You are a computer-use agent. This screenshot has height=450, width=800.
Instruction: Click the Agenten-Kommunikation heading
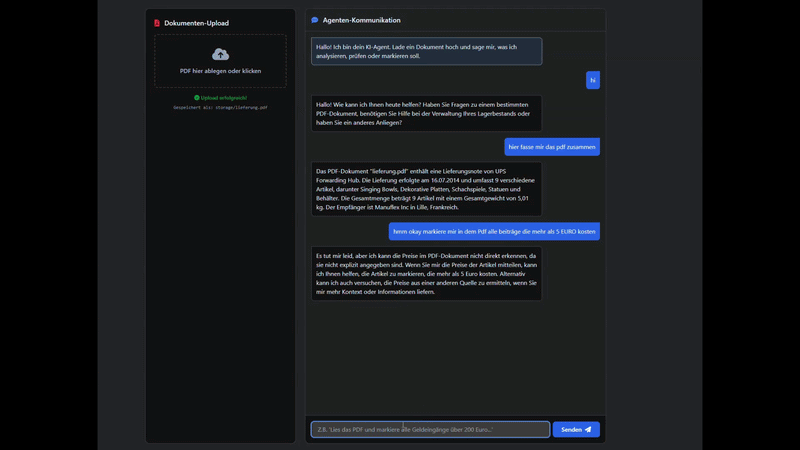coord(361,20)
